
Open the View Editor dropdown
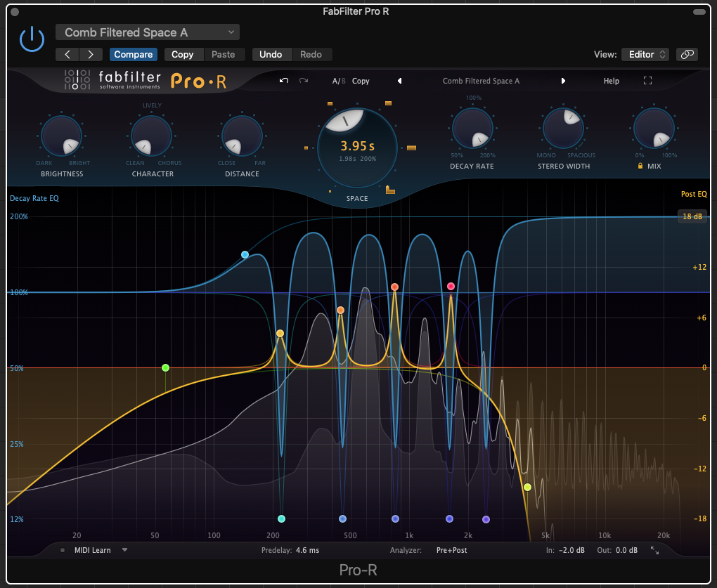coord(646,54)
